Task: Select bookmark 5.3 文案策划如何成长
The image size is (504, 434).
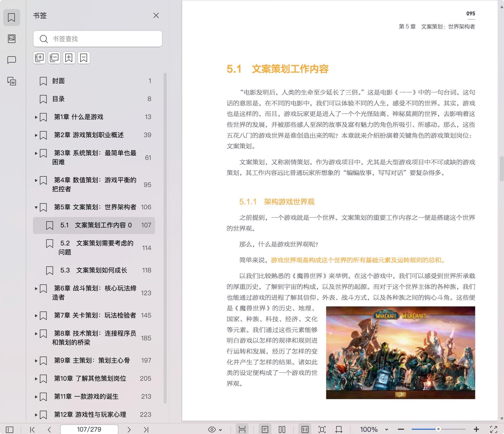Action: pos(94,270)
